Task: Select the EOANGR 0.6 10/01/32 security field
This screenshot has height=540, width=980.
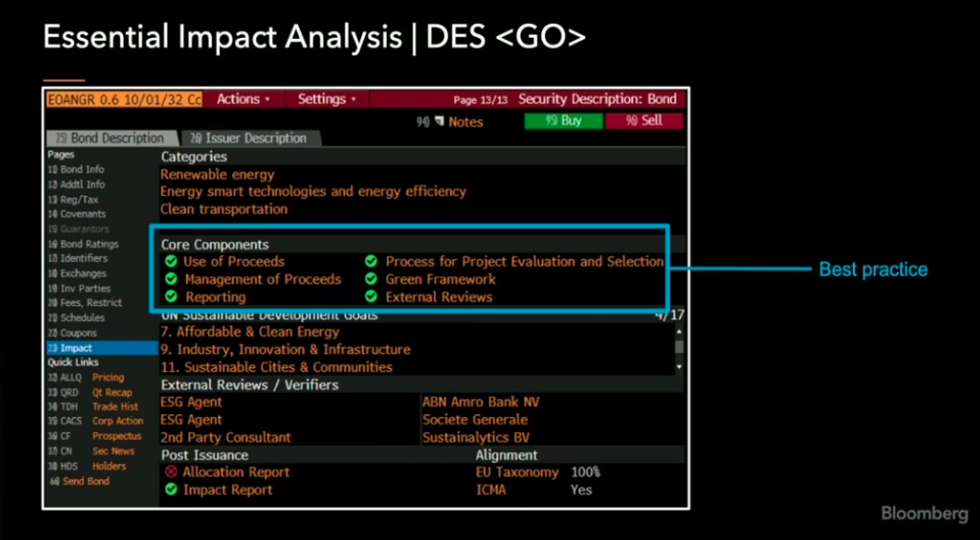Action: click(x=124, y=99)
